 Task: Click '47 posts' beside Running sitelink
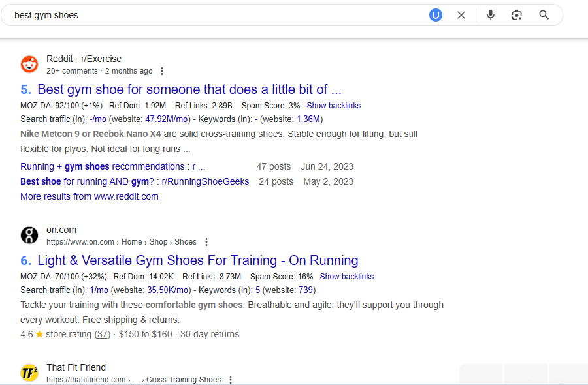coord(274,166)
